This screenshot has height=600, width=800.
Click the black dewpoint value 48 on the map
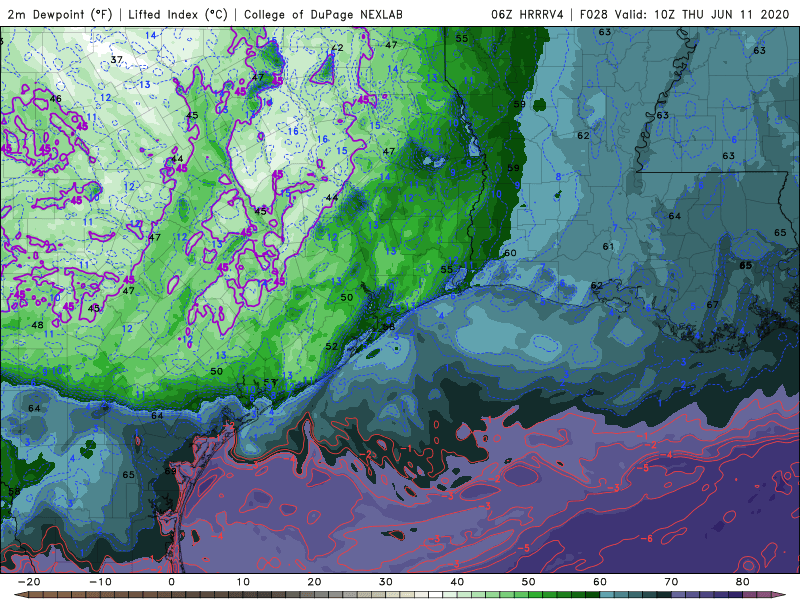click(37, 325)
